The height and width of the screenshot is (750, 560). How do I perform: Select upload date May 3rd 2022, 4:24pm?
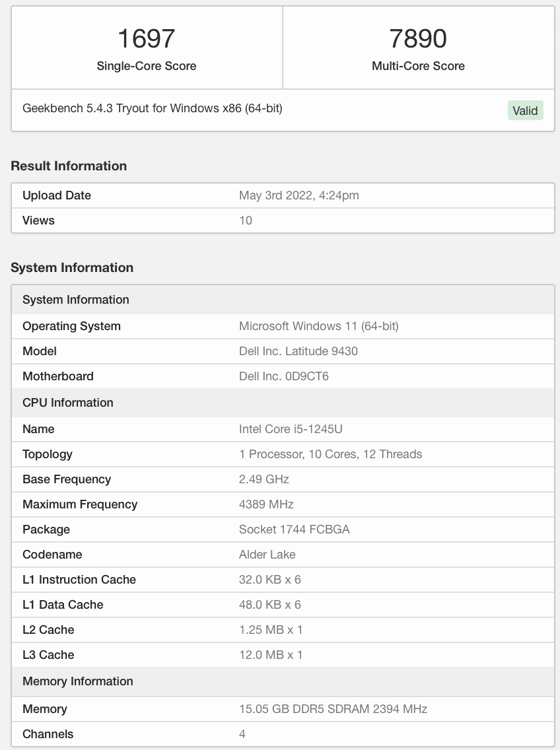[x=298, y=195]
